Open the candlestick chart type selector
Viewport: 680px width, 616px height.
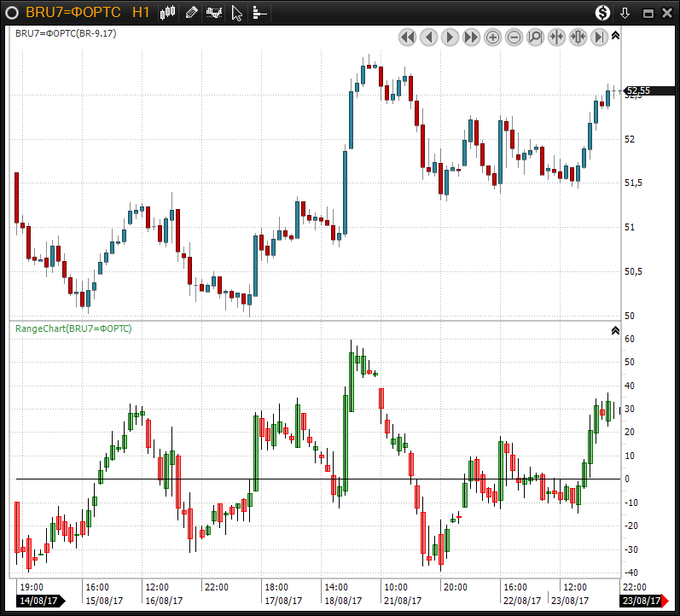pyautogui.click(x=168, y=12)
